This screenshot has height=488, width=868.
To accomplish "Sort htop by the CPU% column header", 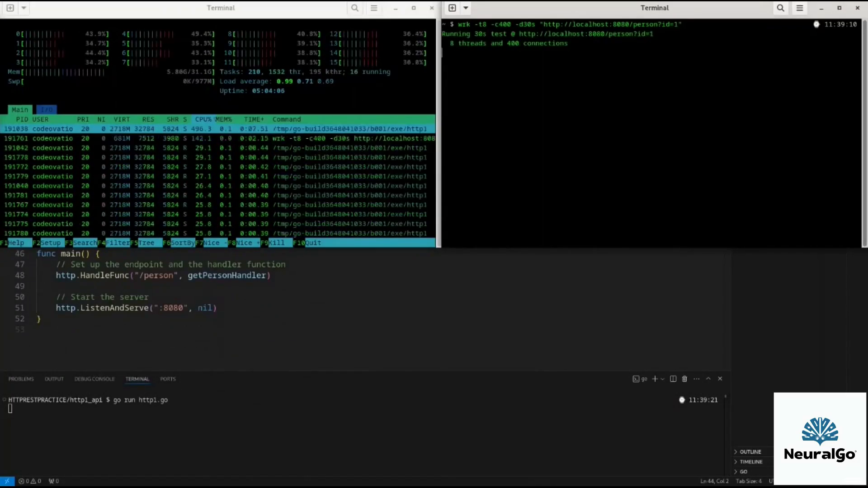I will pos(203,119).
